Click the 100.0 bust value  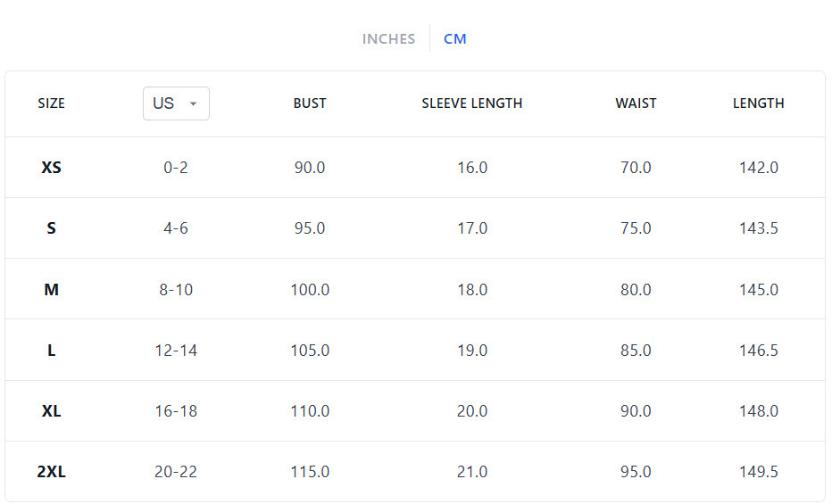(310, 290)
